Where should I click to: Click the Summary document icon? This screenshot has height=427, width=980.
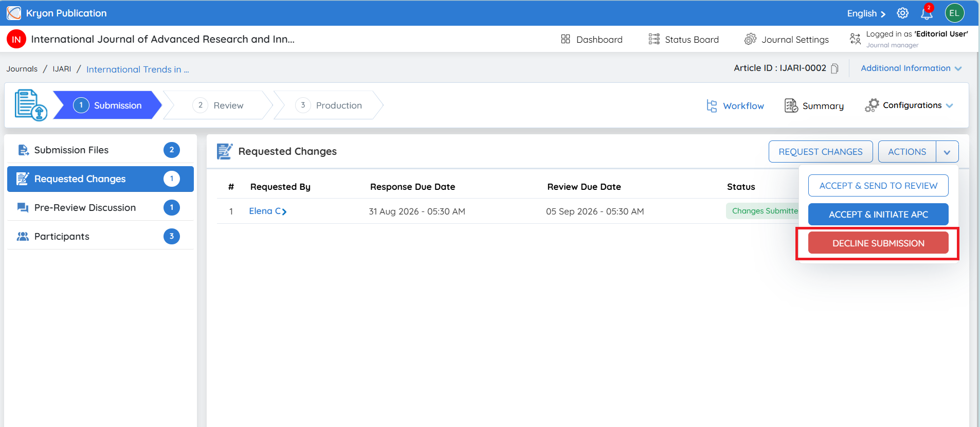791,105
